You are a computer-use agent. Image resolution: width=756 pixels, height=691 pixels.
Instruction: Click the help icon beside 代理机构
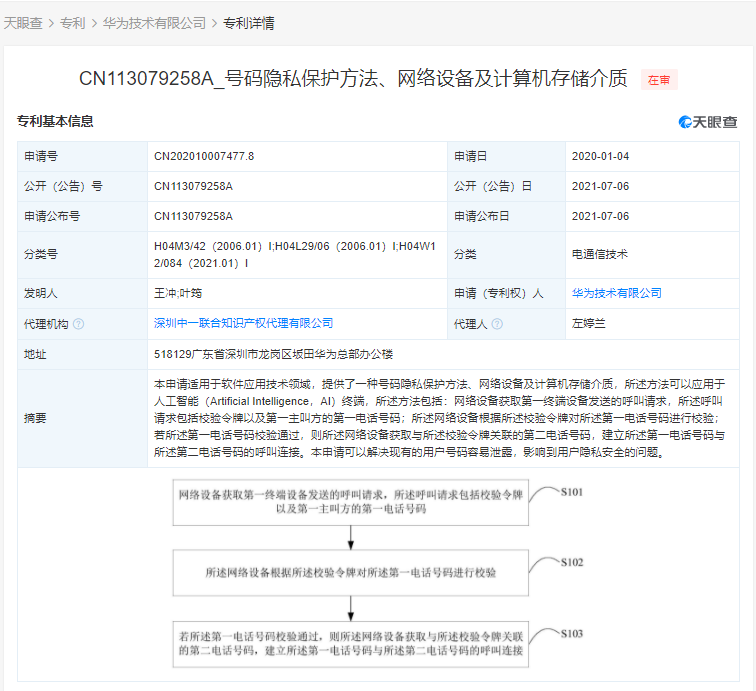click(78, 324)
